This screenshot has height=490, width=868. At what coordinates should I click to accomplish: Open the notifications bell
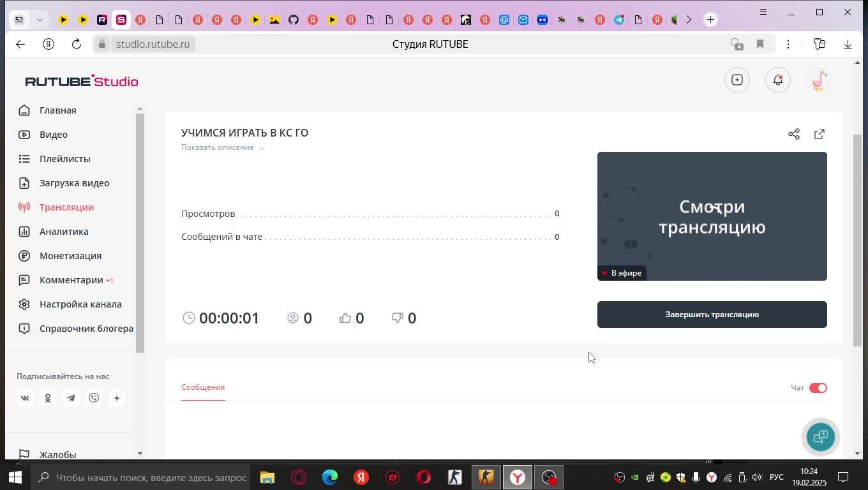pos(777,80)
